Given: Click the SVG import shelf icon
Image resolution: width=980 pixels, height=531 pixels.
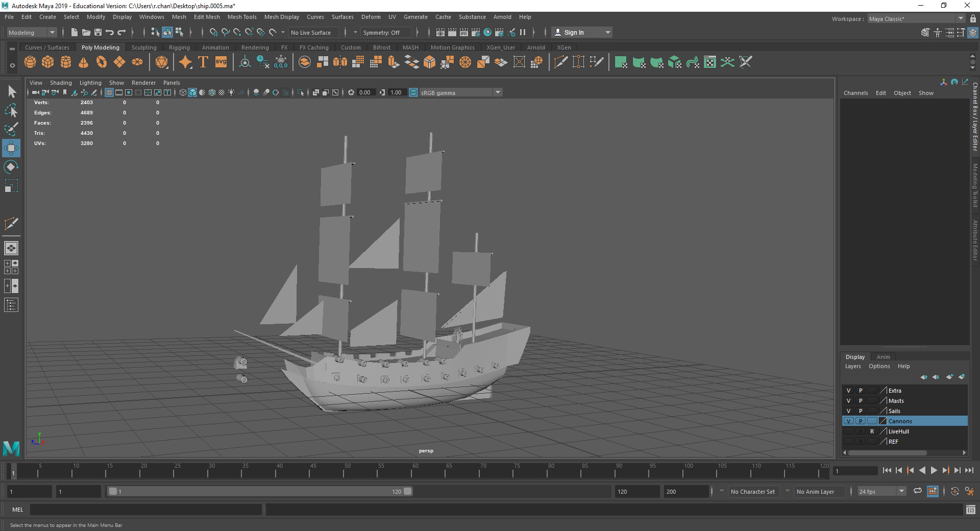Looking at the screenshot, I should [220, 62].
